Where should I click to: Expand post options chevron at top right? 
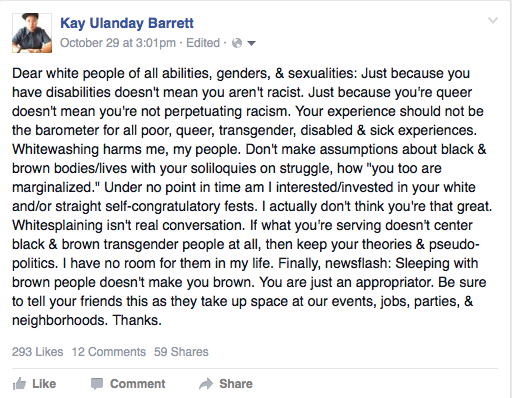click(493, 21)
